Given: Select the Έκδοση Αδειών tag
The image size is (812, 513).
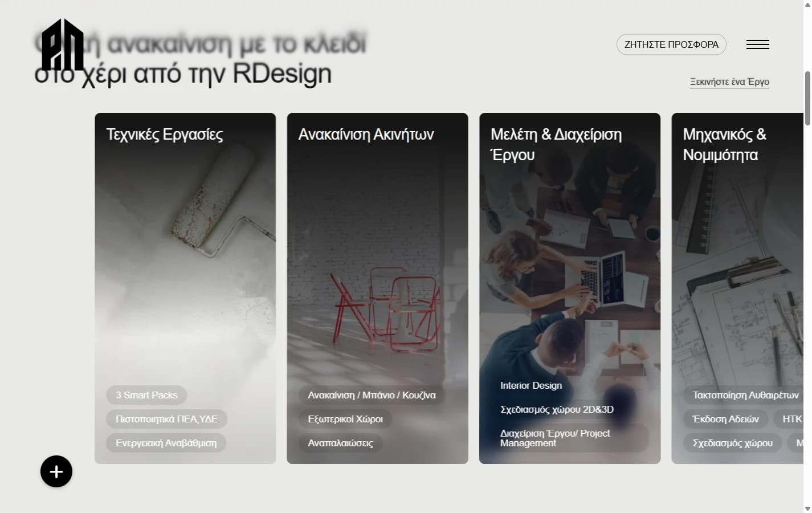Looking at the screenshot, I should click(725, 419).
